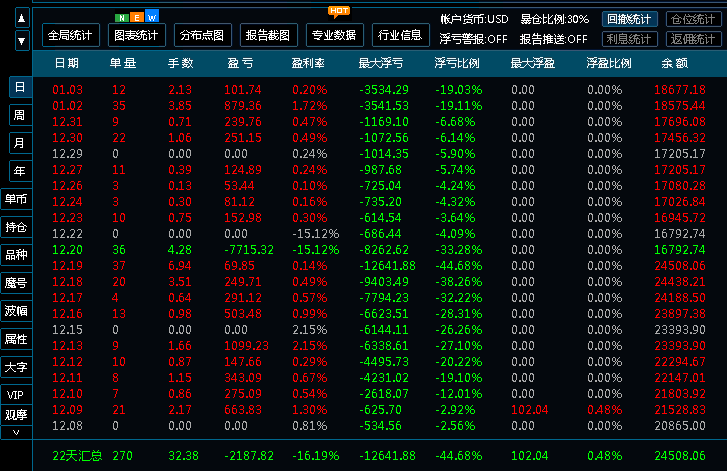Select 品种 symbol sidebar tab
This screenshot has height=471, width=727.
tap(16, 255)
